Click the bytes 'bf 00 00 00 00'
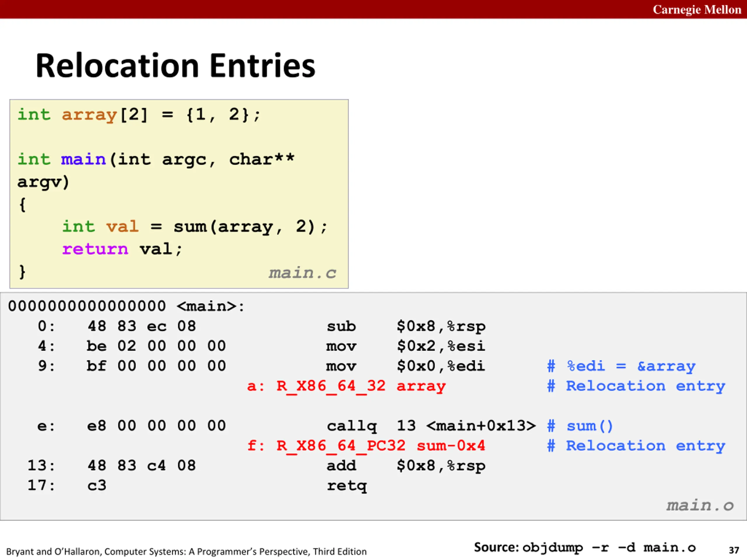 [156, 366]
